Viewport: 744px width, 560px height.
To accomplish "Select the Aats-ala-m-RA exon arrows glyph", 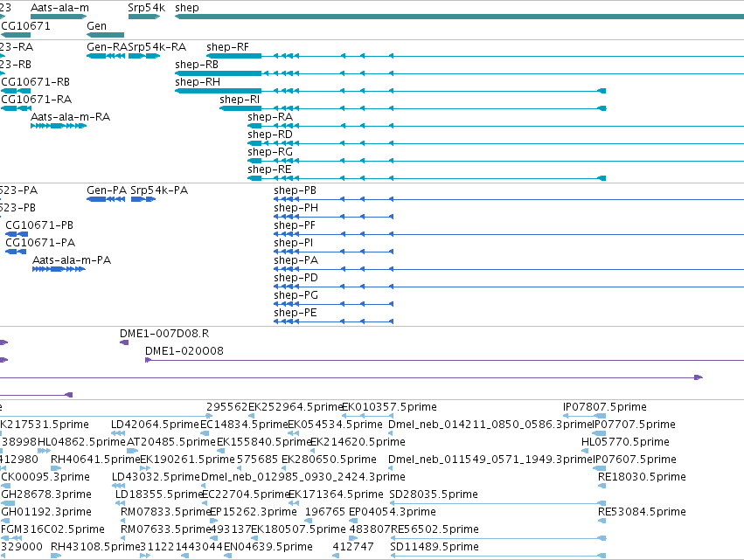I will (59, 126).
